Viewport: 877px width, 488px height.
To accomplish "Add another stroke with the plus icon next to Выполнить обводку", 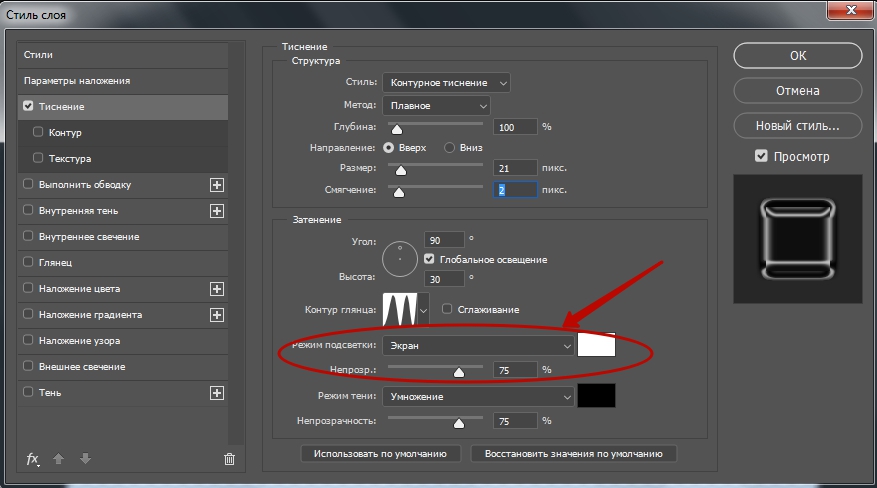I will click(x=217, y=185).
